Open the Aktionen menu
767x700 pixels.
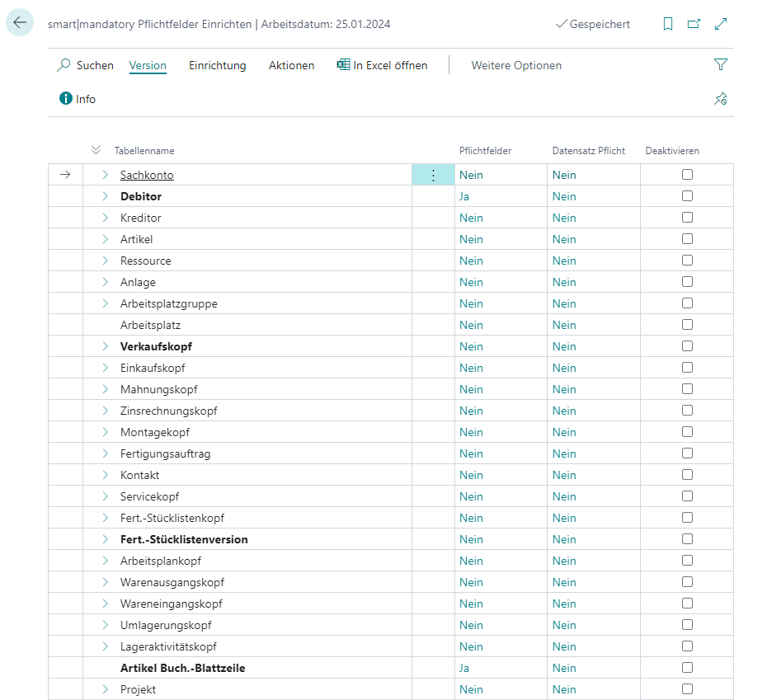point(291,65)
